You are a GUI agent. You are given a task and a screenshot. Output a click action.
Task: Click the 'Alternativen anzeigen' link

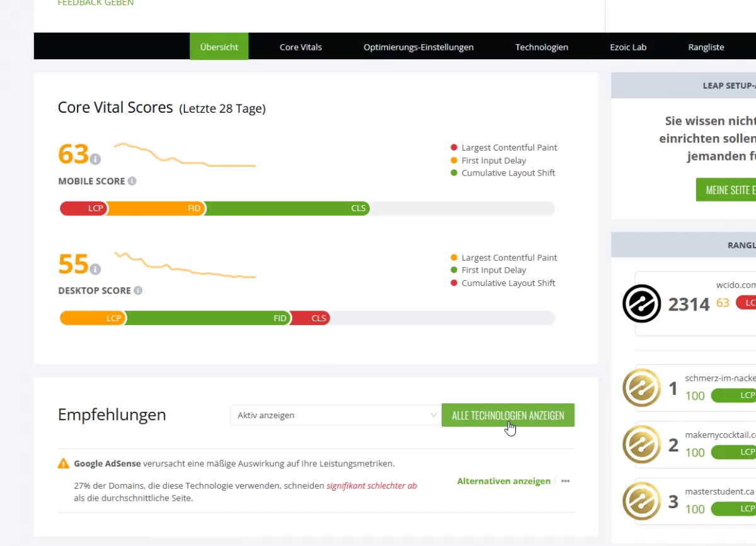(503, 481)
